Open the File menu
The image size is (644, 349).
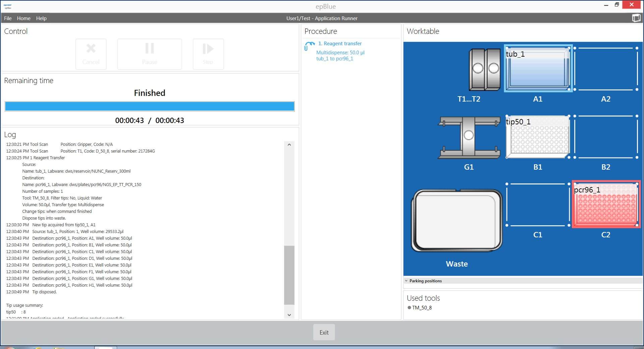click(x=7, y=18)
